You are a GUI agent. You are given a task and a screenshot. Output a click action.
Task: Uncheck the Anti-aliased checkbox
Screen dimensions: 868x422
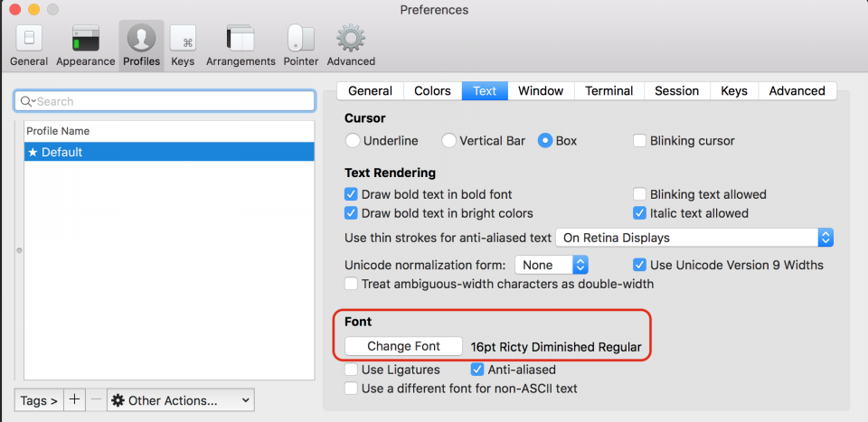[x=477, y=370]
